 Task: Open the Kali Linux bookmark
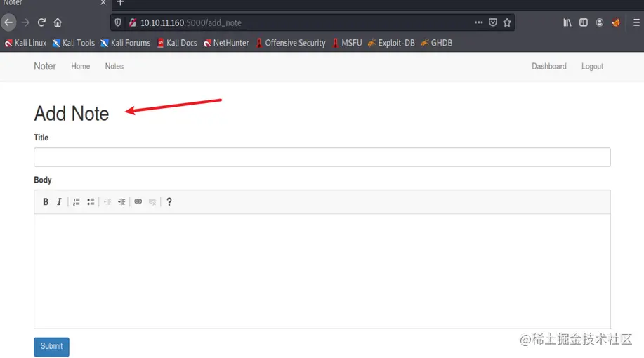[x=25, y=43]
